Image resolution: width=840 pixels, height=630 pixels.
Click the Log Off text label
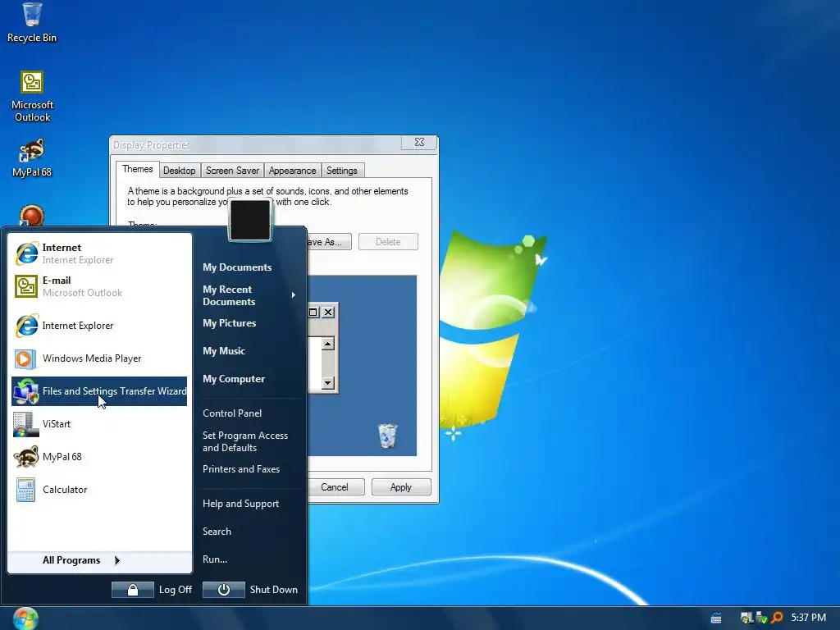coord(176,590)
